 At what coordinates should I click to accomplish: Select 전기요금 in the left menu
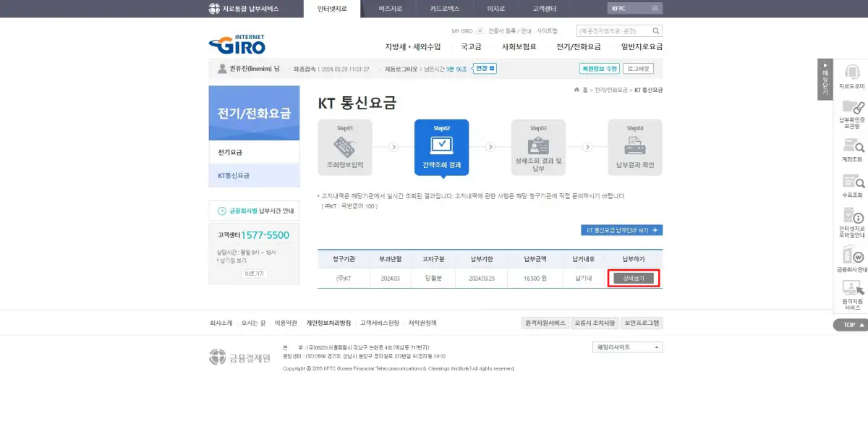(254, 153)
